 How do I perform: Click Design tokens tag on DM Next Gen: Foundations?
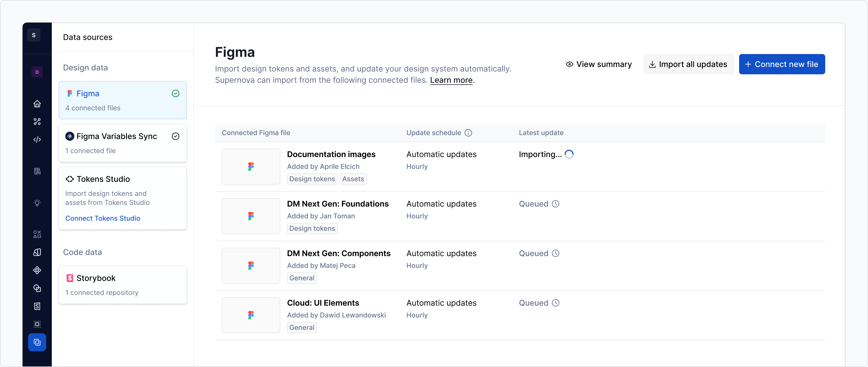click(x=312, y=229)
